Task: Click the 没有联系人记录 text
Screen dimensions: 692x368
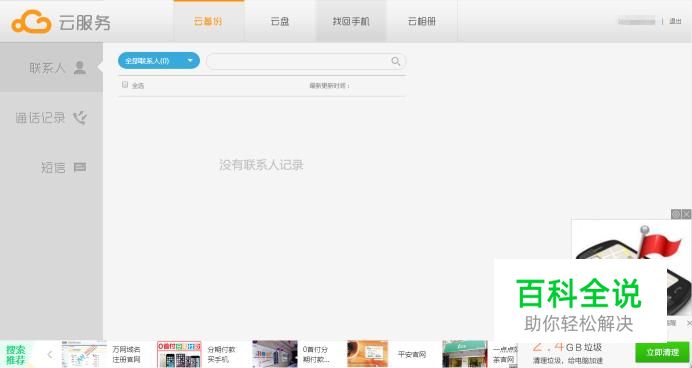Action: 261,165
